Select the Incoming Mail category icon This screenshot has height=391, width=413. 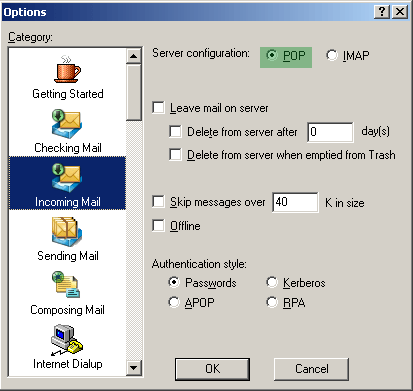pos(67,178)
